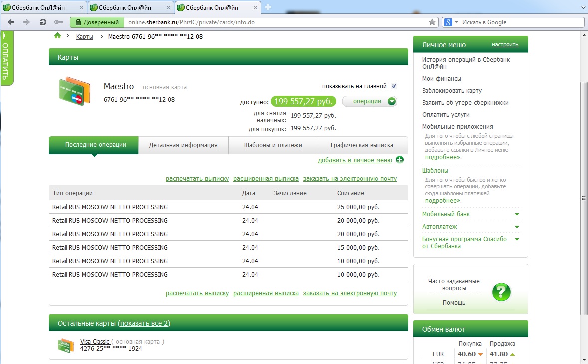Go back with the browser back arrow
Screen dimensions: 588x364
coord(11,22)
